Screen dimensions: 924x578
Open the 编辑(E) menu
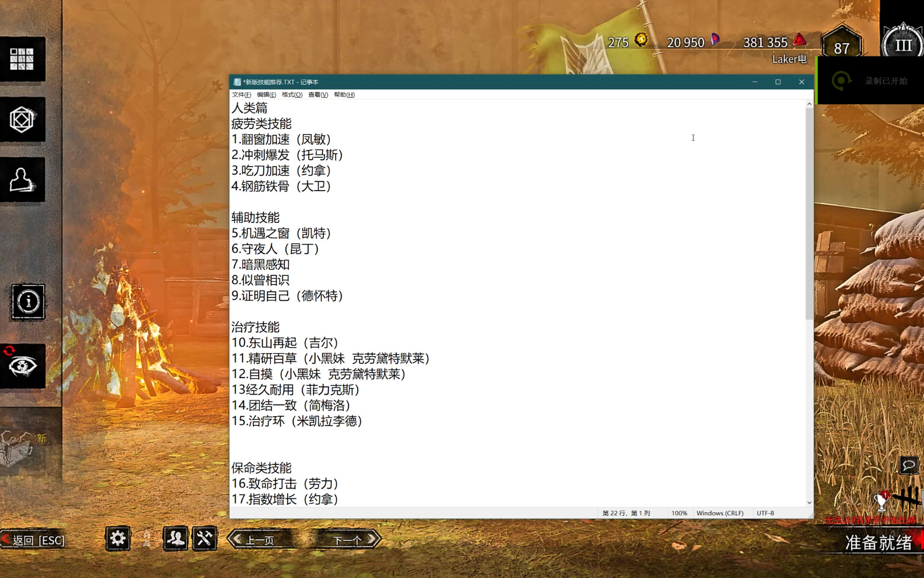(266, 95)
